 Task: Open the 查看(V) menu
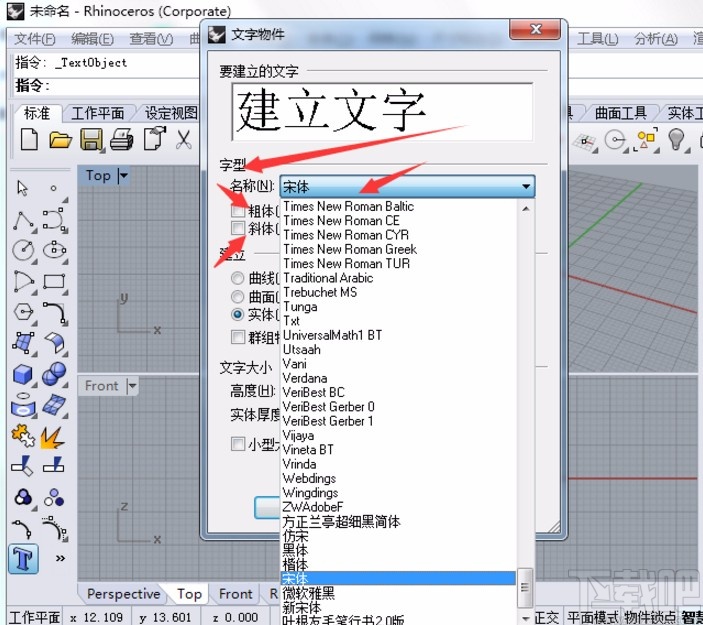pyautogui.click(x=151, y=39)
